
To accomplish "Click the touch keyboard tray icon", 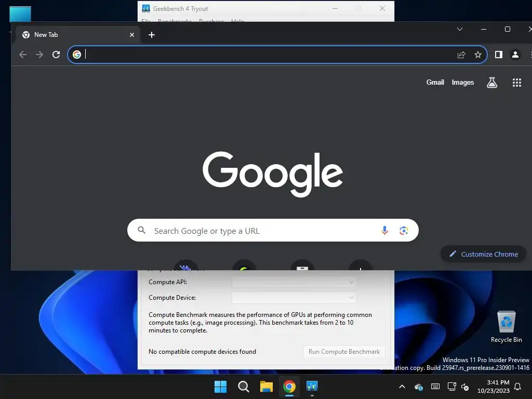I will pyautogui.click(x=435, y=387).
